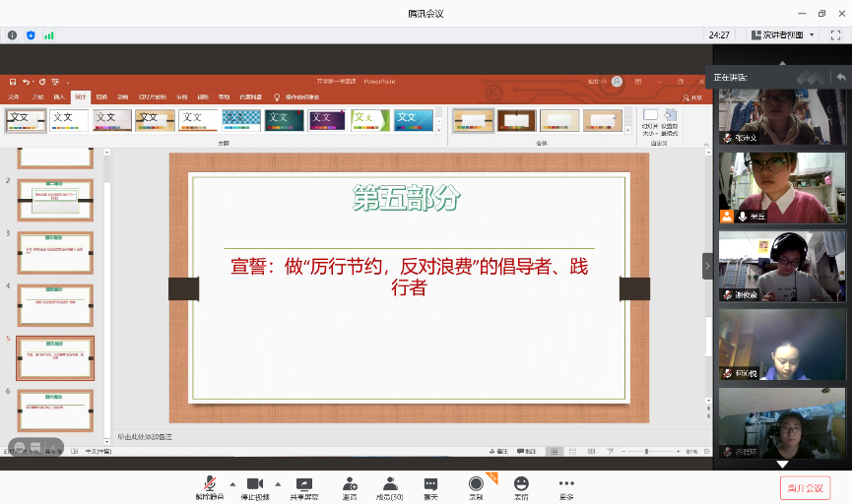Select purple theme thumbnail
852x504 pixels.
pos(327,120)
